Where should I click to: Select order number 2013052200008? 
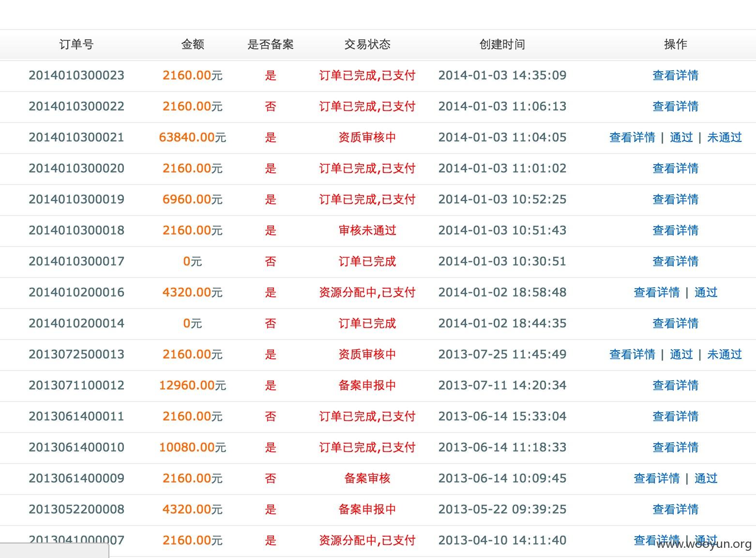[x=76, y=510]
